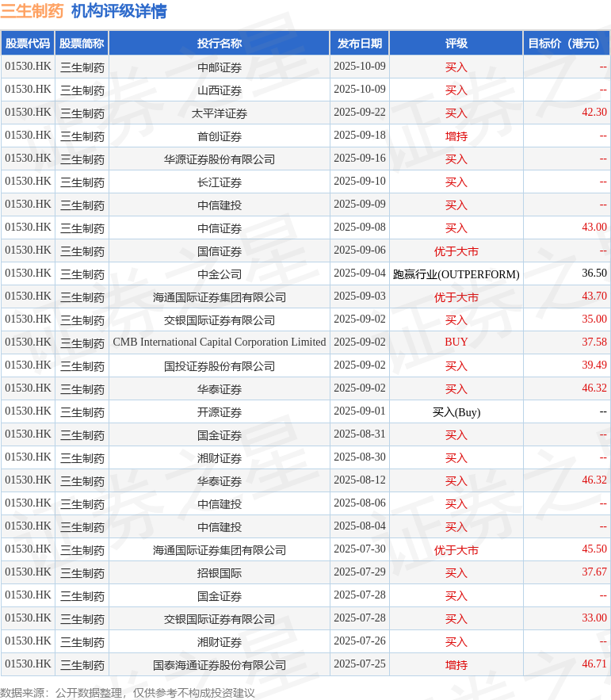Image resolution: width=611 pixels, height=700 pixels.
Task: Click the date 2025-08-30
Action: click(x=359, y=457)
